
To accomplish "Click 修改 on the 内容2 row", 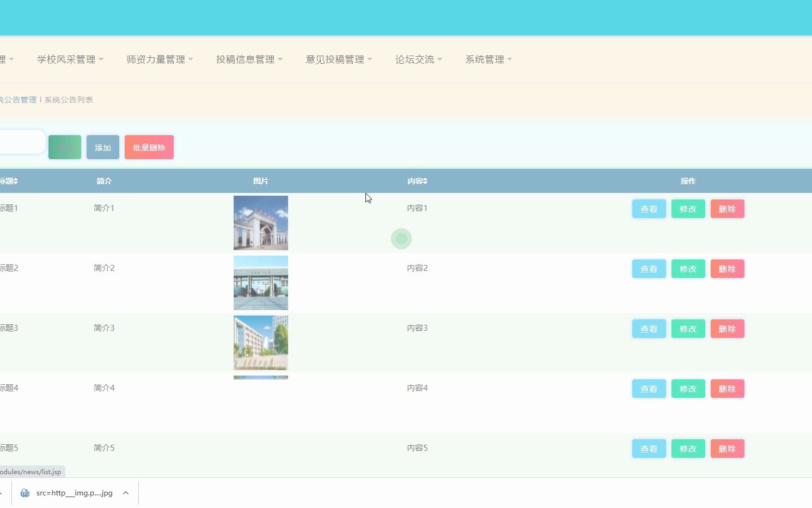I will (x=688, y=269).
